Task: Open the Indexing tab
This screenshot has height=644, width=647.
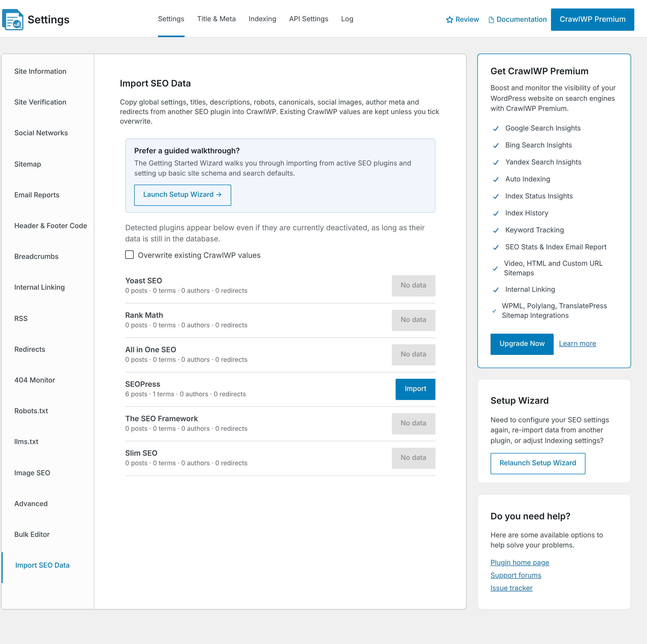Action: click(262, 19)
